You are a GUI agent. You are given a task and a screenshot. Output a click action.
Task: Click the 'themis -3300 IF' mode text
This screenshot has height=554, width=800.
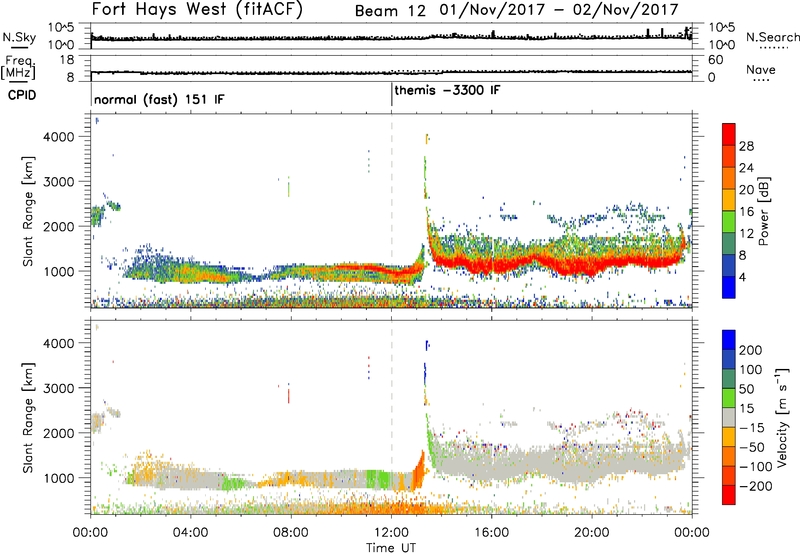click(x=447, y=90)
